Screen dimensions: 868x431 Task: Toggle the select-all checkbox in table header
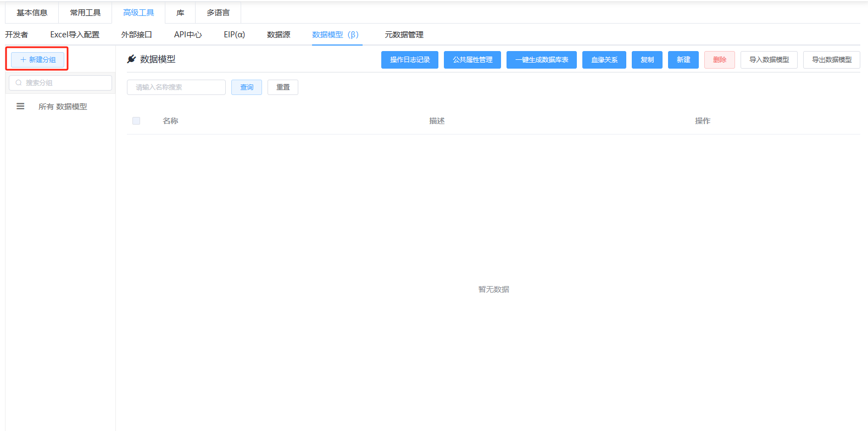click(136, 121)
